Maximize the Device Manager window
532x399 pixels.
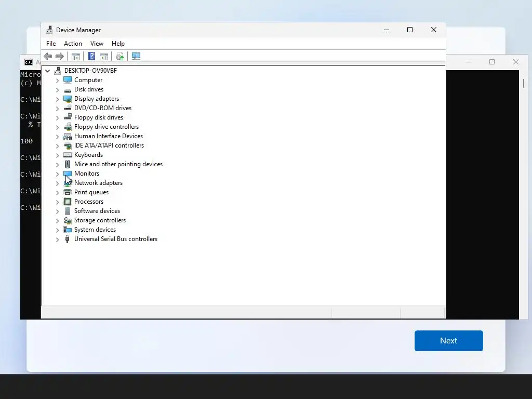(x=410, y=30)
